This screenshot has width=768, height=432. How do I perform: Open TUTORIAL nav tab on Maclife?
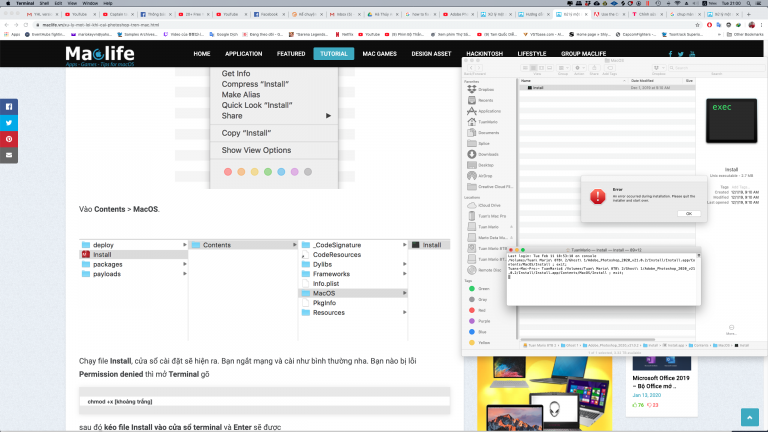pos(334,54)
